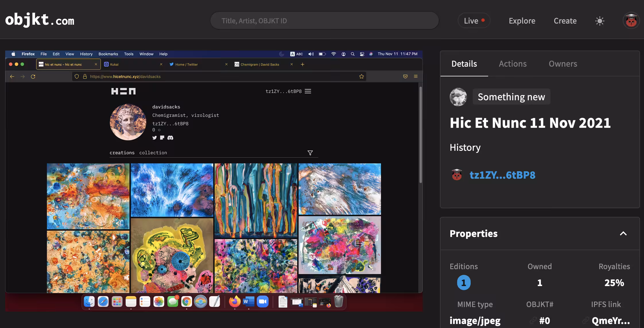
Task: Click the Control Center icon in menu bar
Action: click(x=362, y=54)
